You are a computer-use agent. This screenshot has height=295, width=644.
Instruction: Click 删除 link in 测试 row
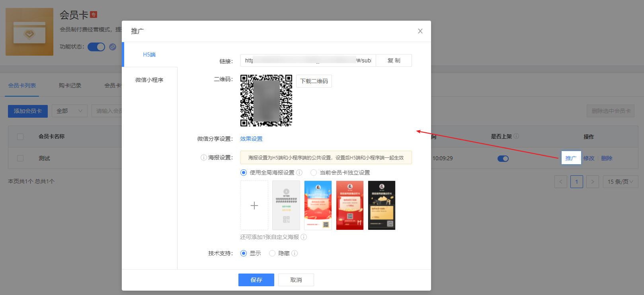pyautogui.click(x=607, y=158)
